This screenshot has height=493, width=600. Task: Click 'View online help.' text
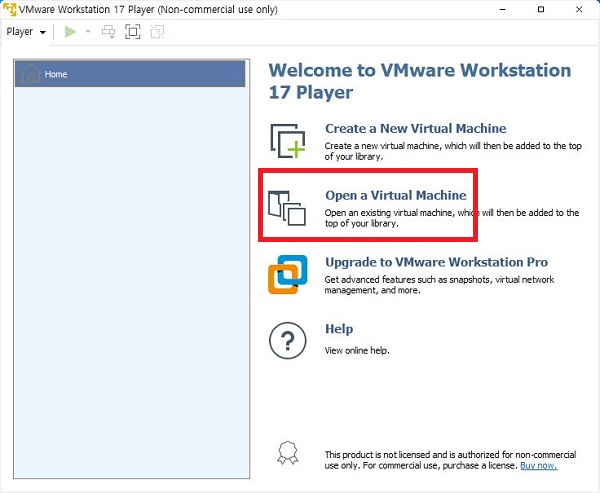click(x=357, y=351)
